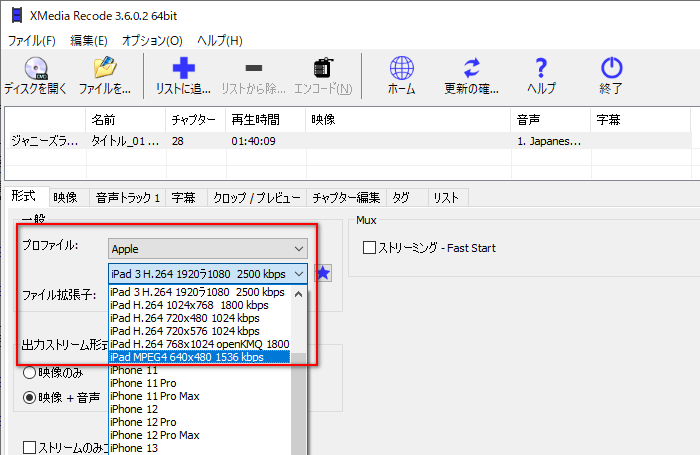This screenshot has width=700, height=455.
Task: Click the Check for Updates arrows icon
Action: click(x=471, y=68)
